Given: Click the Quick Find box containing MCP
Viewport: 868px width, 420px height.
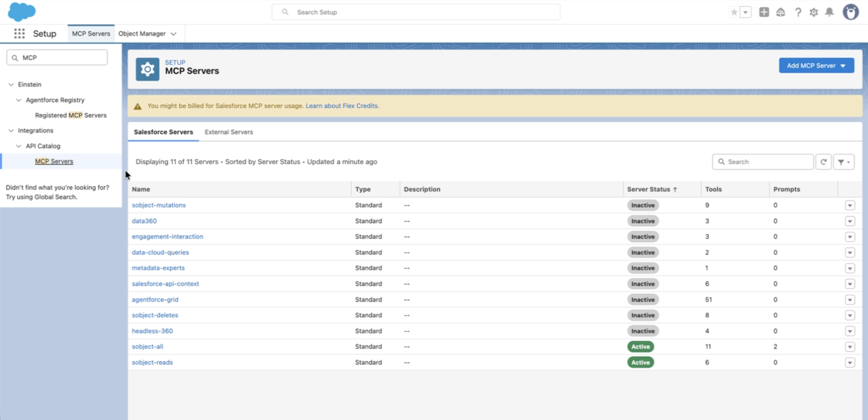Looking at the screenshot, I should [57, 58].
